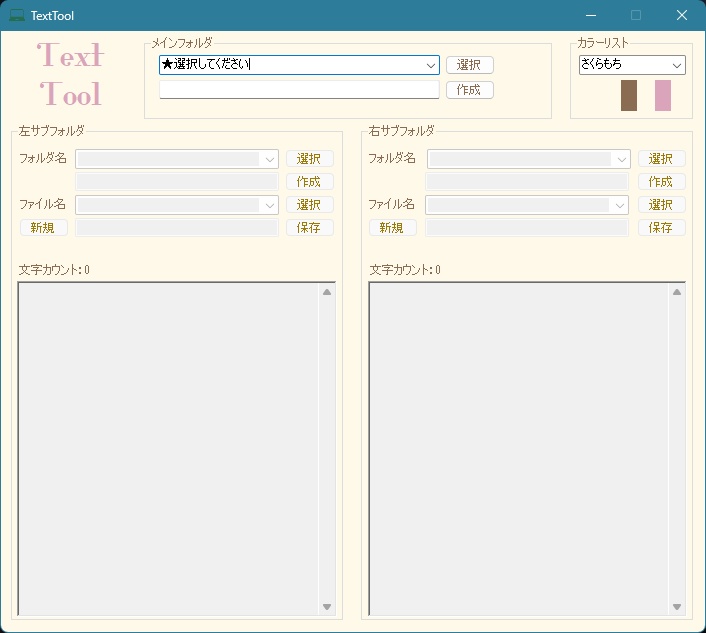Open the カラーリスト さくらもち dropdown
The height and width of the screenshot is (633, 706).
(x=676, y=65)
